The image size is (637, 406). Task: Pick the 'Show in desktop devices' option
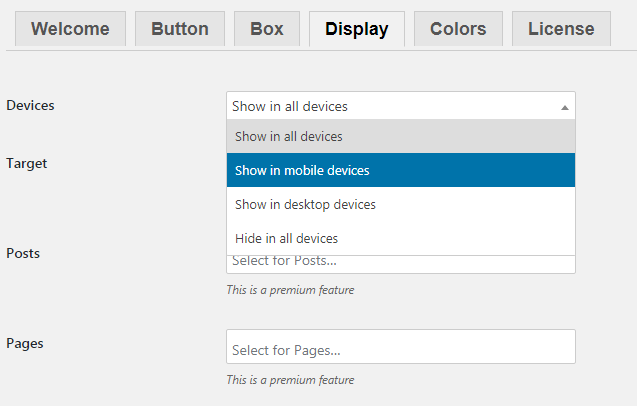tap(401, 204)
